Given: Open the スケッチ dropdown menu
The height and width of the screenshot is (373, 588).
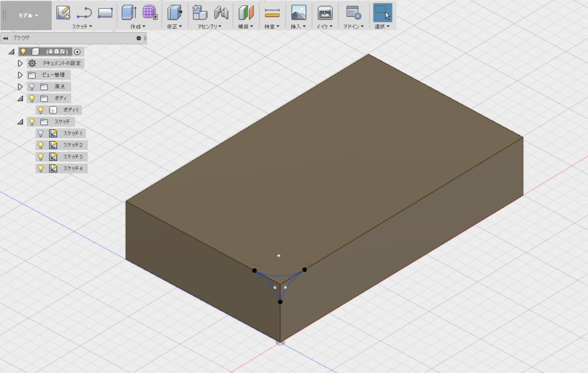Looking at the screenshot, I should coord(82,26).
